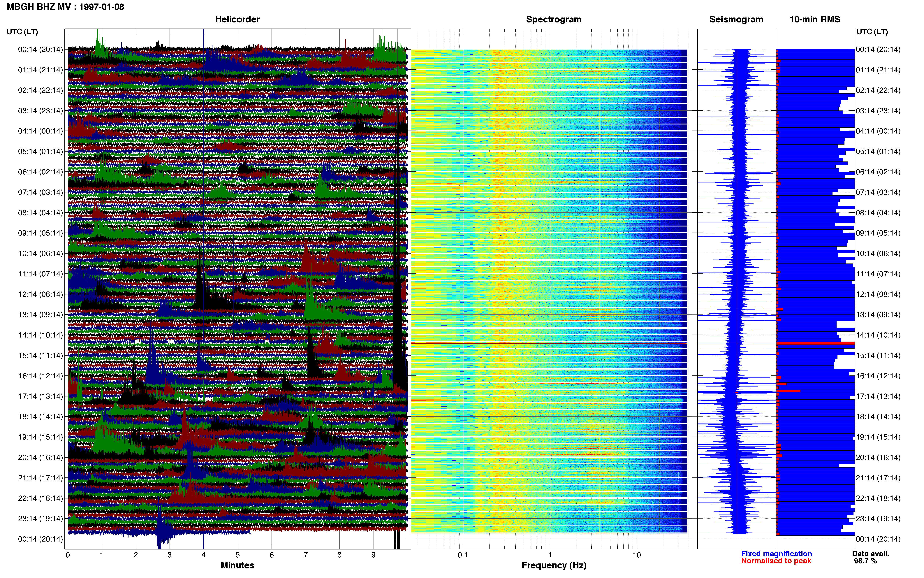Click the right-side time label '23:14 (19:14)'
Screen dimensions: 924x578
878,518
